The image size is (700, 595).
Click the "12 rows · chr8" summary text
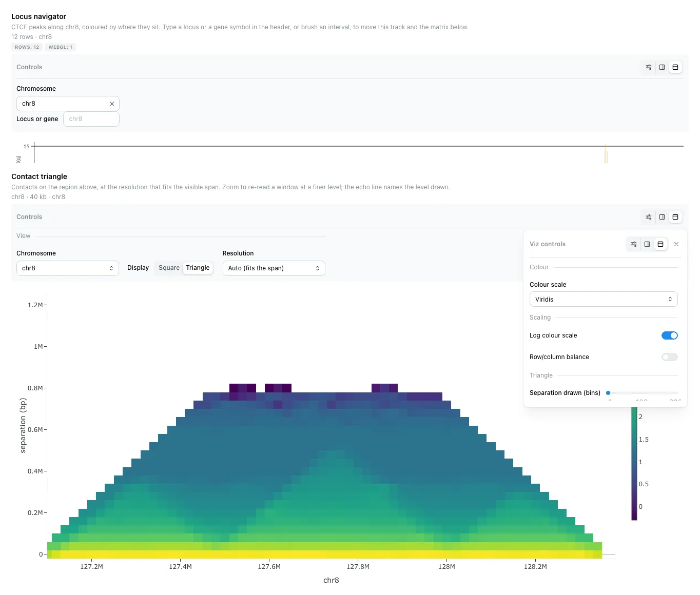point(32,37)
